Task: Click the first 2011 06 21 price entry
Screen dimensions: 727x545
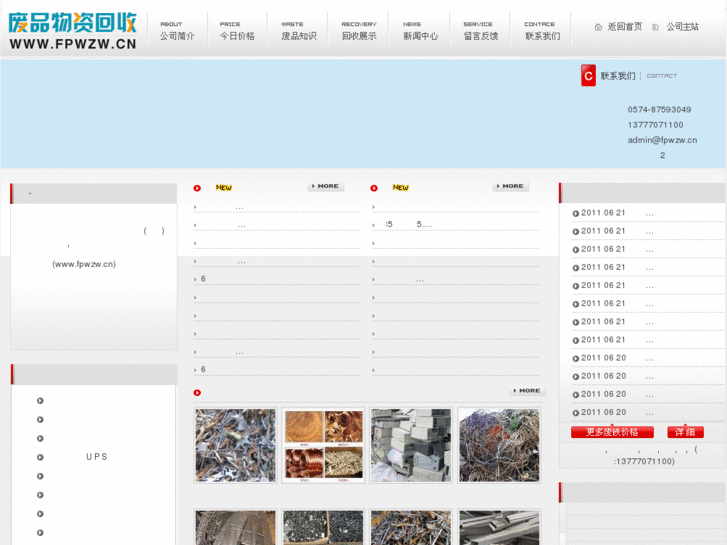Action: pos(618,213)
